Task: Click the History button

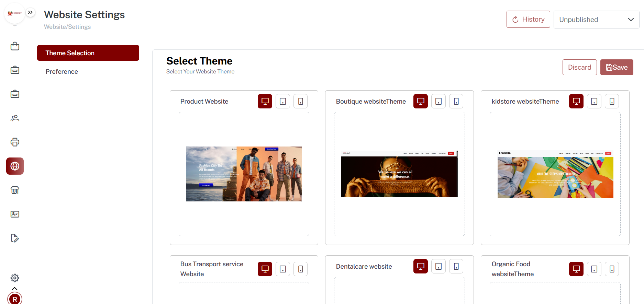Action: [528, 19]
